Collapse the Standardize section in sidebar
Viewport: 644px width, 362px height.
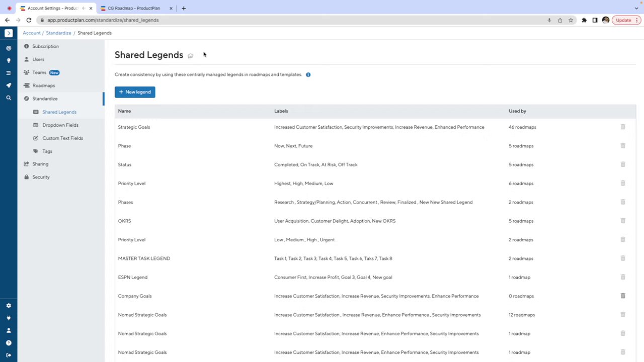[x=45, y=99]
